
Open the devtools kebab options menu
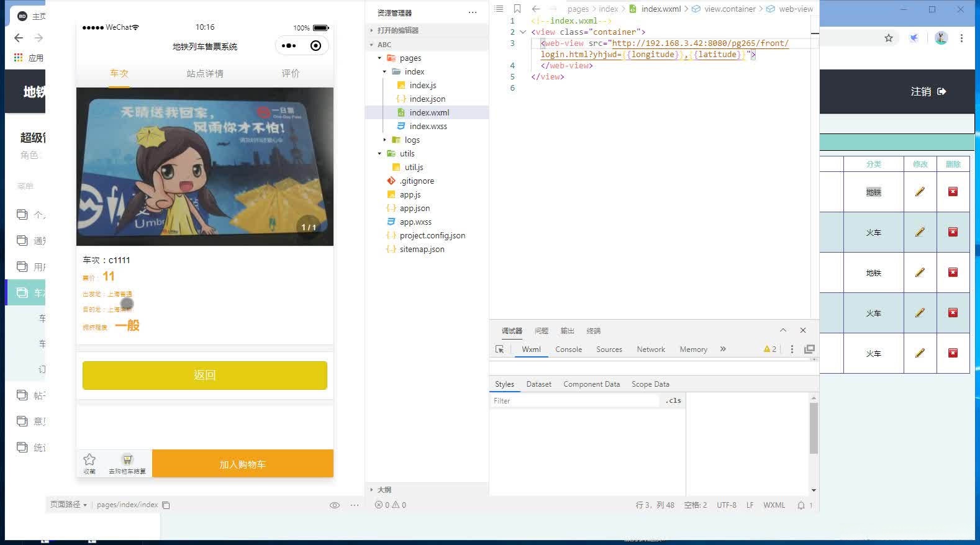pyautogui.click(x=792, y=349)
